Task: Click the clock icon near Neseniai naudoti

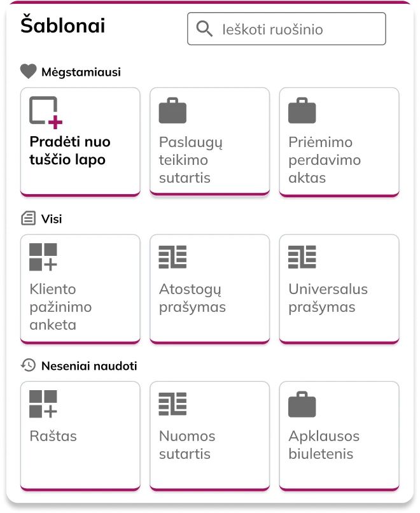Action: click(x=27, y=366)
